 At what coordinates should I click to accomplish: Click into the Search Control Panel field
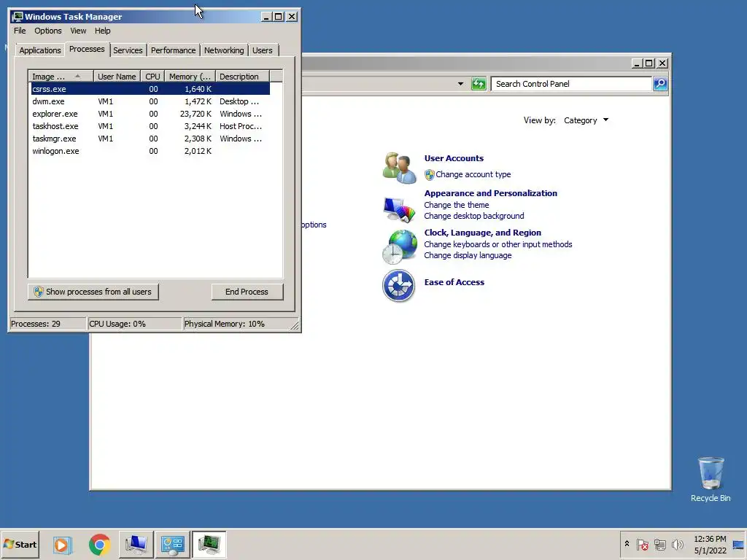point(571,84)
